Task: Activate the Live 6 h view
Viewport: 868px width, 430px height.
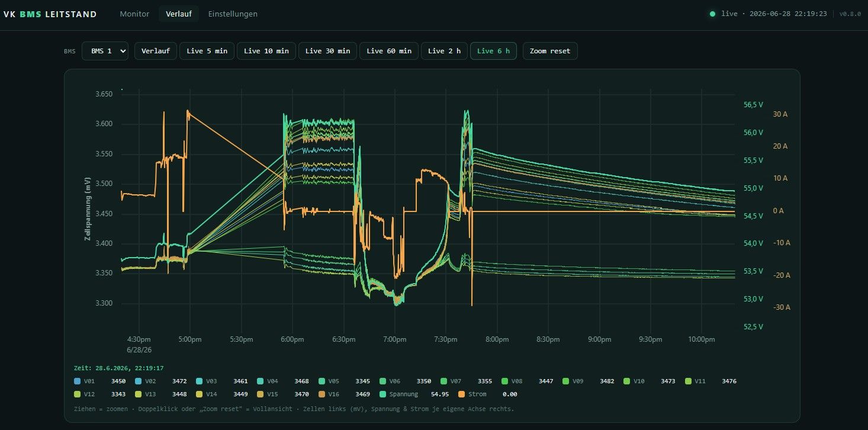Action: (x=494, y=51)
